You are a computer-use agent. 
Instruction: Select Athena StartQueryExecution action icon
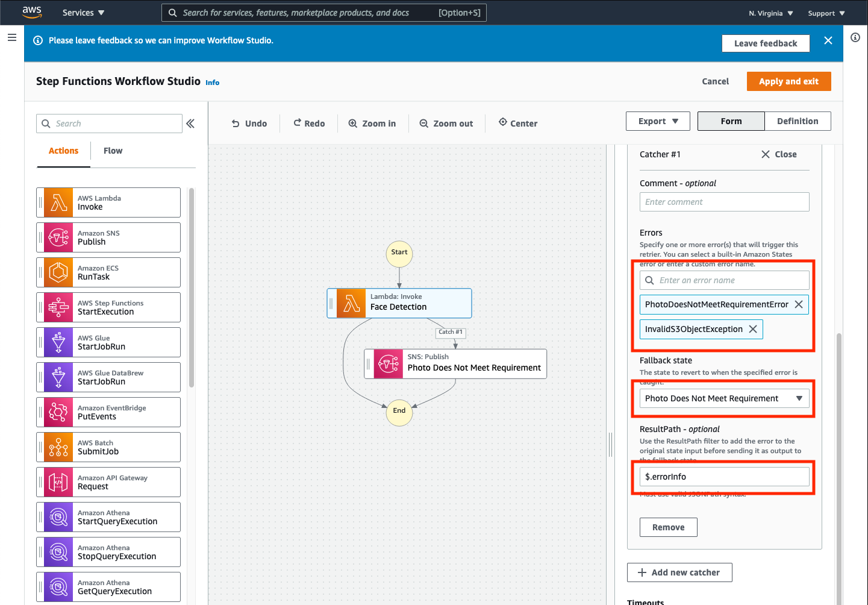pyautogui.click(x=58, y=517)
